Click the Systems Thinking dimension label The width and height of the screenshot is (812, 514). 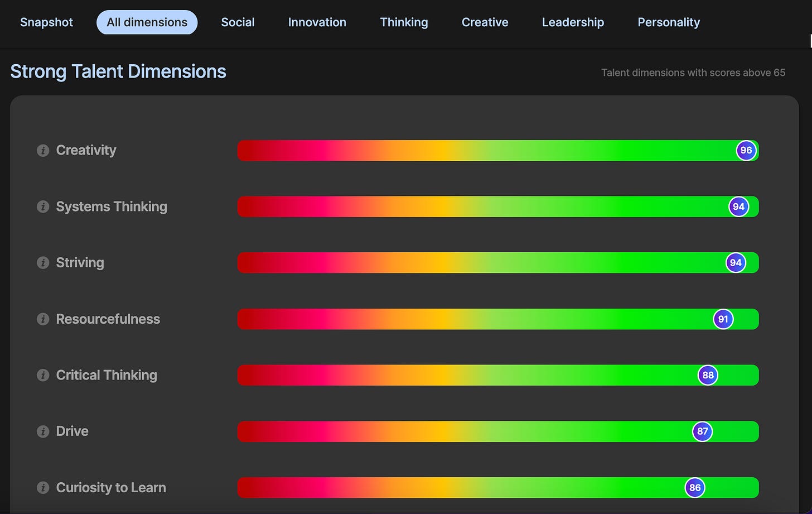(x=112, y=207)
